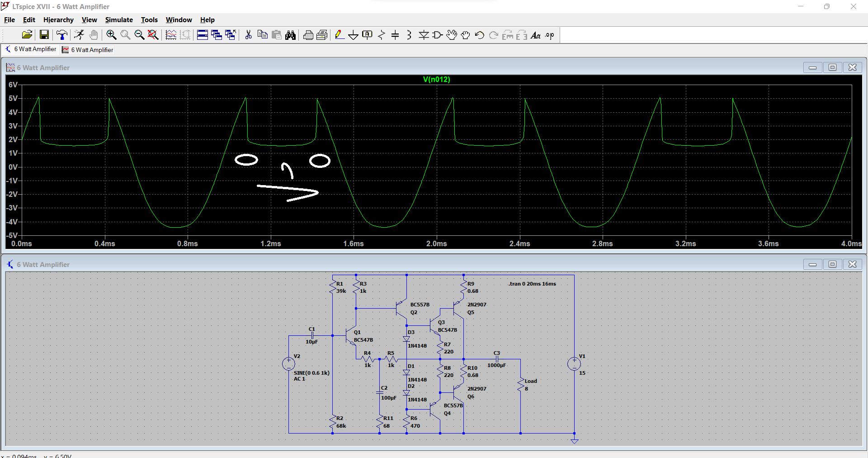Open the Component gate chooser
Screen dimensions: 868x458
[x=438, y=35]
